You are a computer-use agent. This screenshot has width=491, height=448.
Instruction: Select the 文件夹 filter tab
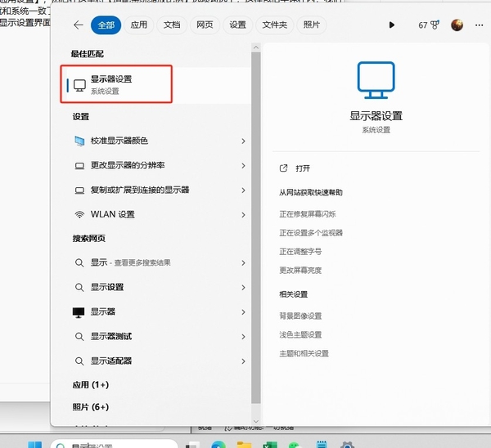[275, 25]
